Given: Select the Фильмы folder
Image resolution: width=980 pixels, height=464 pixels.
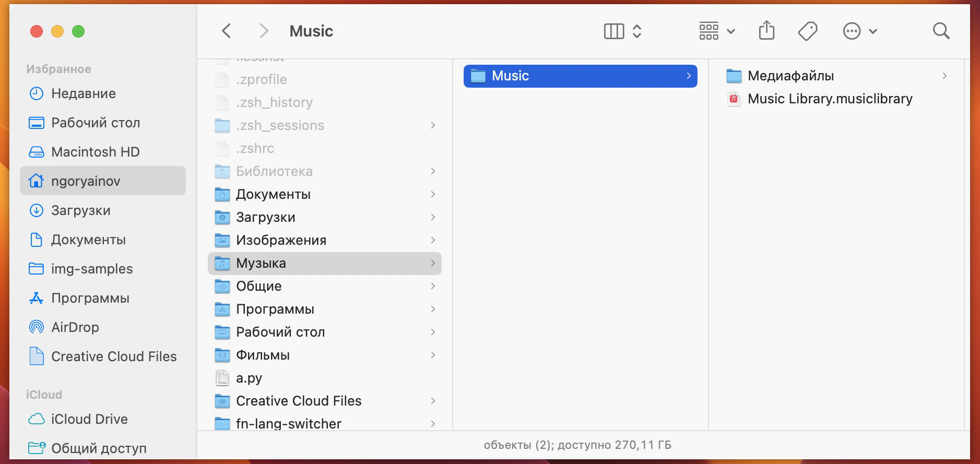Looking at the screenshot, I should [x=263, y=355].
